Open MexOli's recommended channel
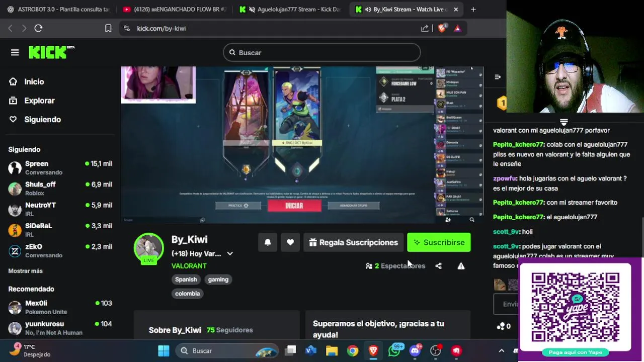The height and width of the screenshot is (362, 644). coord(60,307)
